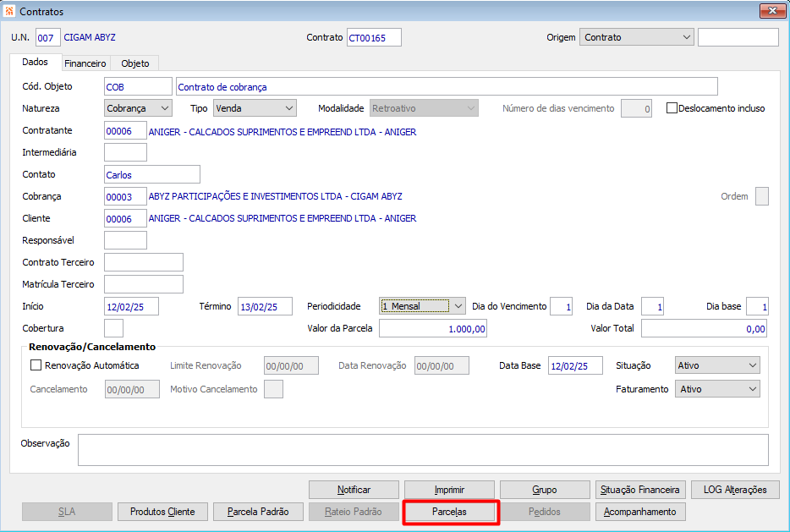Click the Contratos window app icon
This screenshot has width=790, height=532.
(x=9, y=11)
